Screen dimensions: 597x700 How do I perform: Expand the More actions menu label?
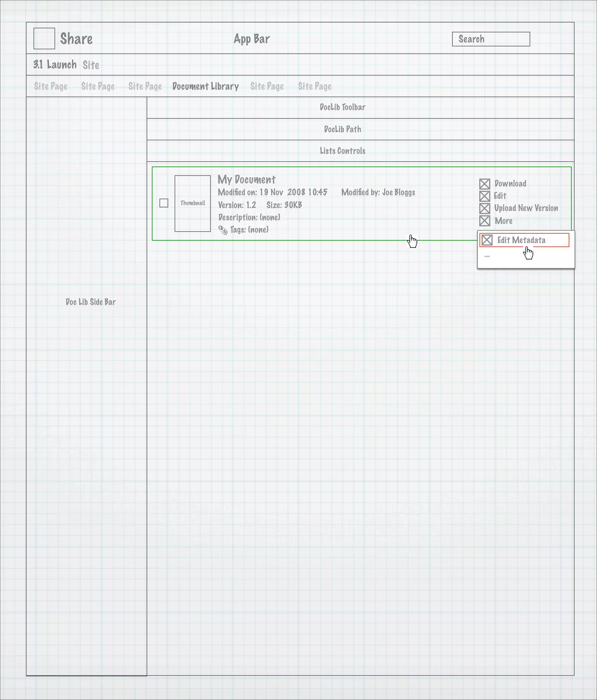tap(503, 221)
